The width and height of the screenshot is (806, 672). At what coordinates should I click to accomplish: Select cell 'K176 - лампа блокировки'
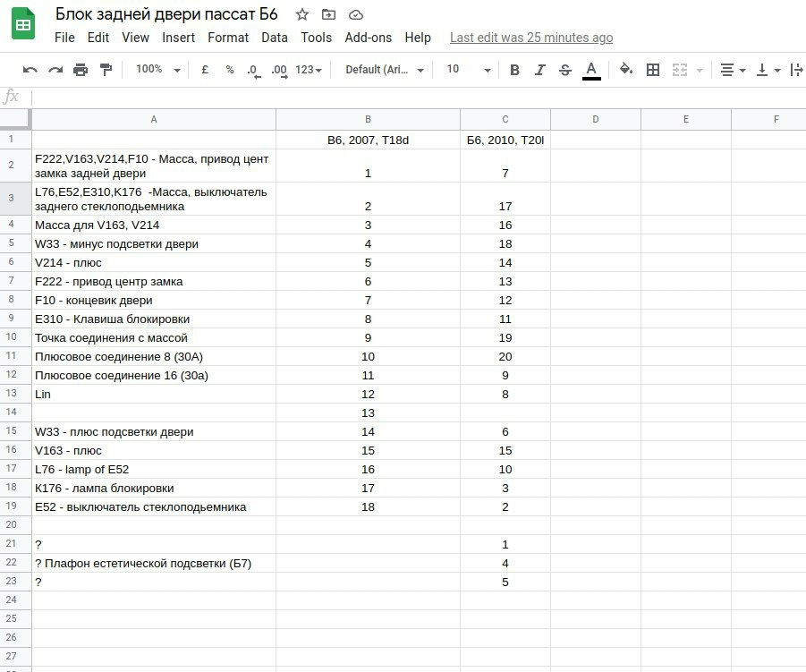pos(154,488)
